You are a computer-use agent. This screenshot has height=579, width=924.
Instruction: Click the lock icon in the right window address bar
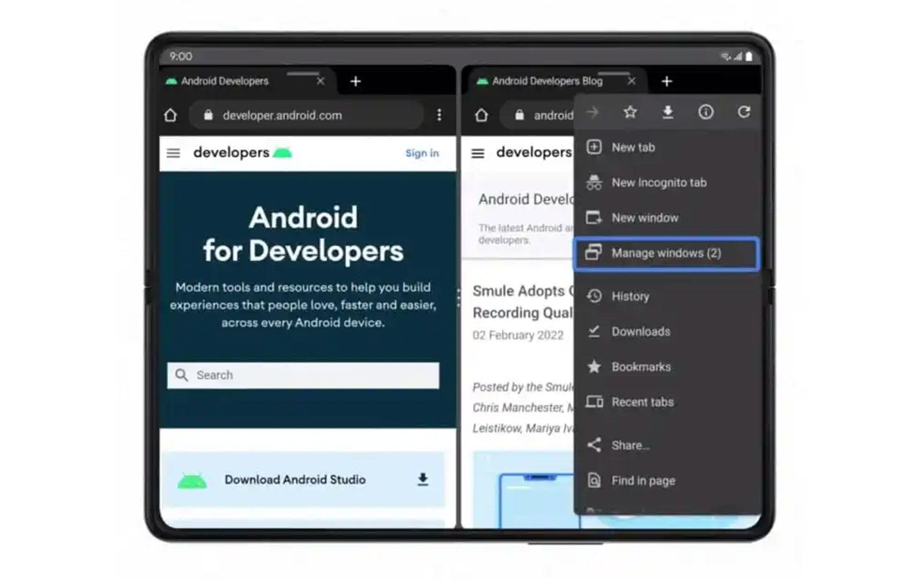click(x=519, y=115)
